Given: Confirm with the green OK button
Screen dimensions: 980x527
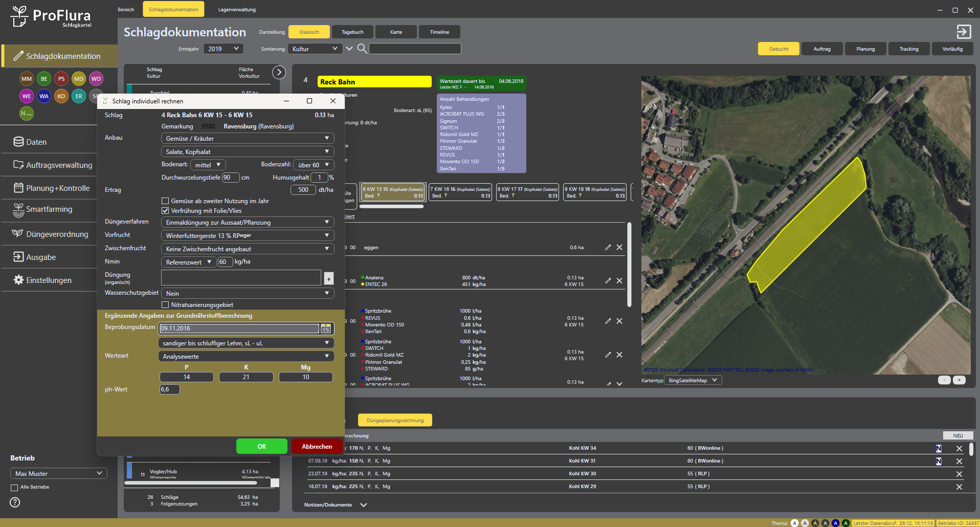Looking at the screenshot, I should click(261, 446).
